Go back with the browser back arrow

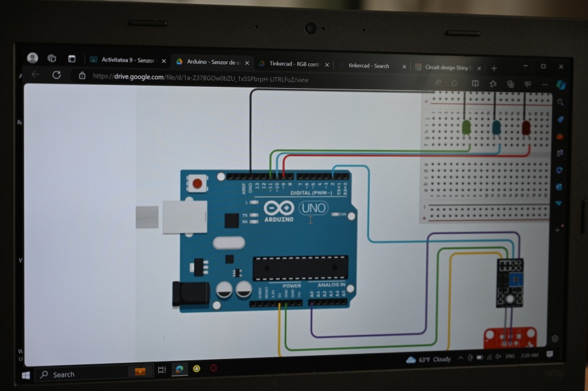coord(35,74)
